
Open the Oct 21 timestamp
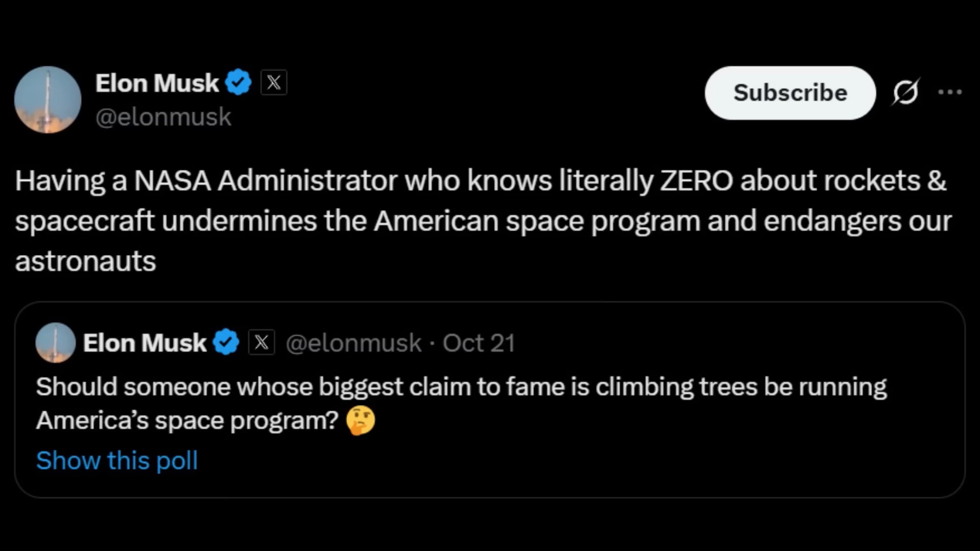click(x=478, y=343)
